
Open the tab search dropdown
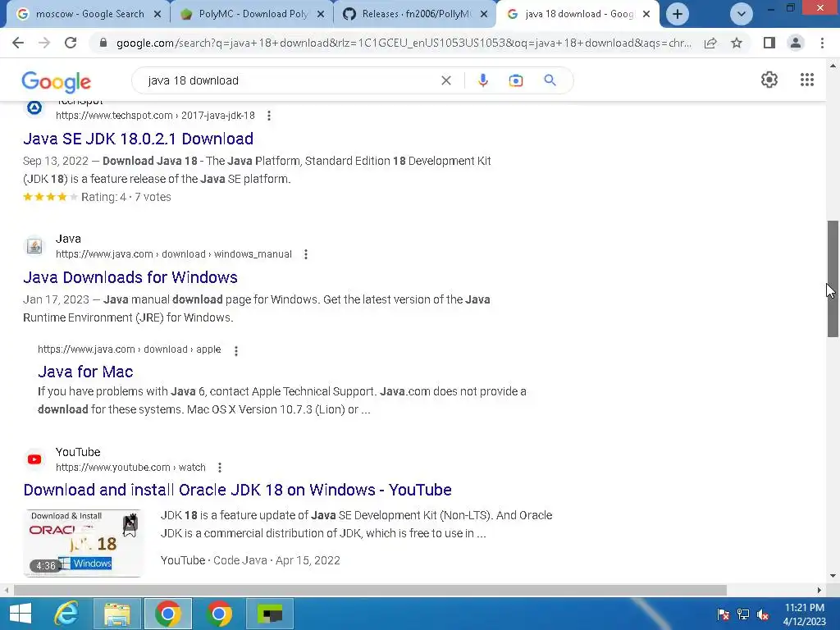(x=742, y=14)
